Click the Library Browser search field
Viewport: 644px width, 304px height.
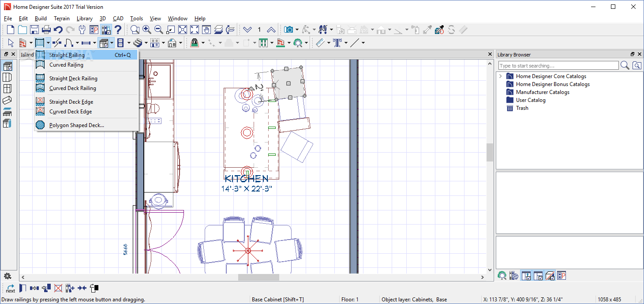[x=558, y=65]
